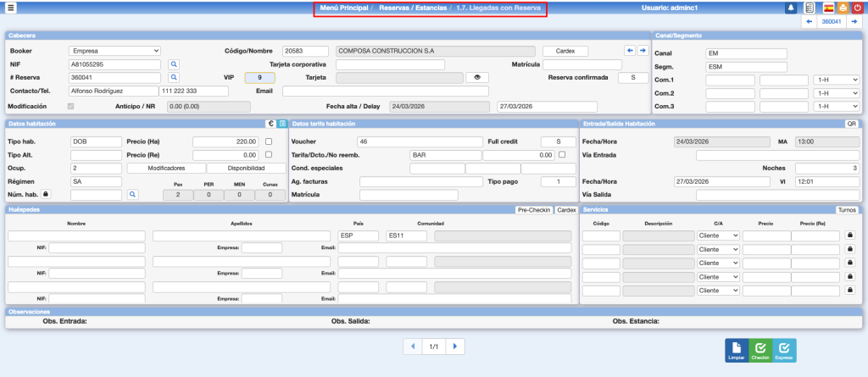Click the Modificadores button
The width and height of the screenshot is (868, 377).
pyautogui.click(x=165, y=168)
